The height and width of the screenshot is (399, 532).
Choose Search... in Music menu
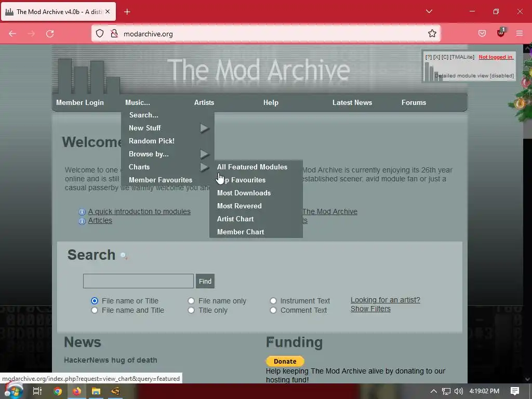(x=143, y=115)
